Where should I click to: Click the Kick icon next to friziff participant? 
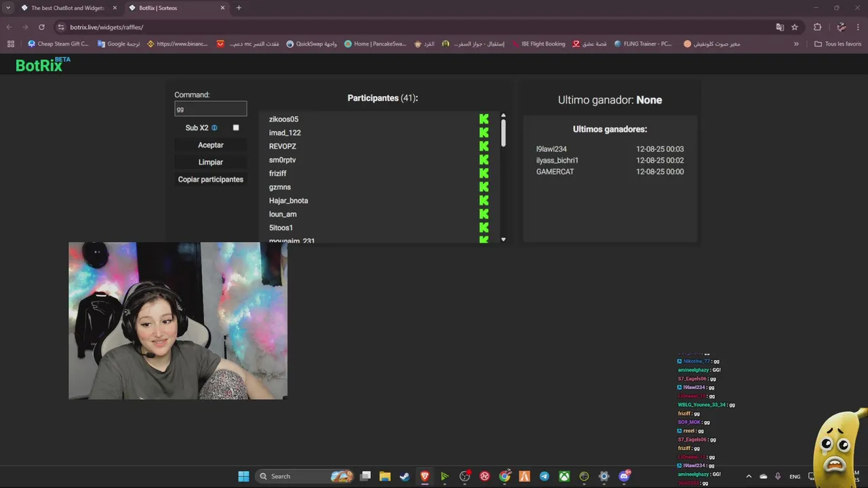pyautogui.click(x=484, y=174)
